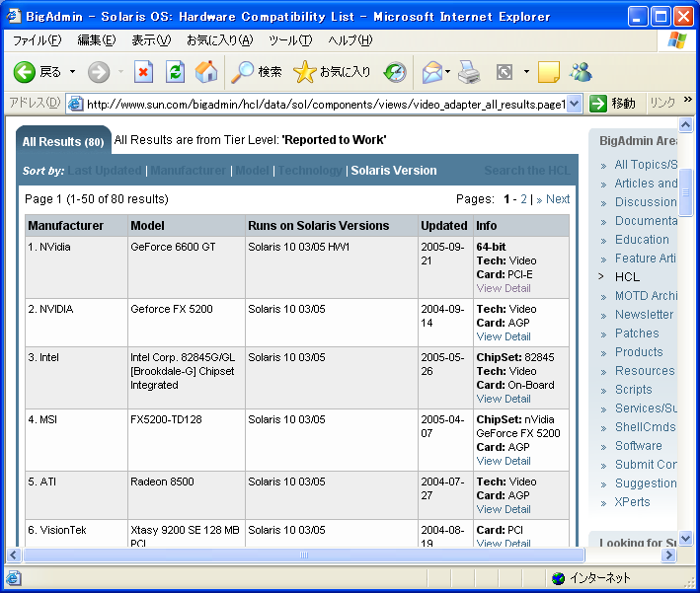The width and height of the screenshot is (700, 593).
Task: Click the full screen size toolbar icon
Action: 505,72
